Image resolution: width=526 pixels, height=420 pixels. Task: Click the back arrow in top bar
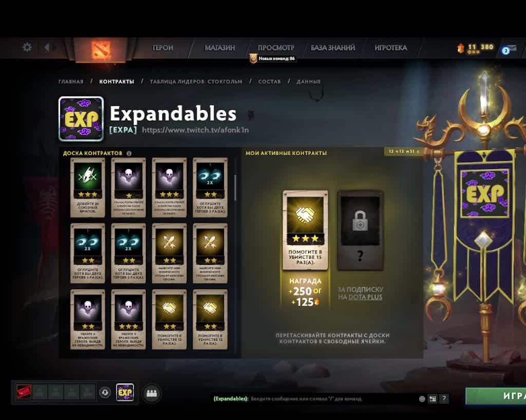pyautogui.click(x=47, y=47)
